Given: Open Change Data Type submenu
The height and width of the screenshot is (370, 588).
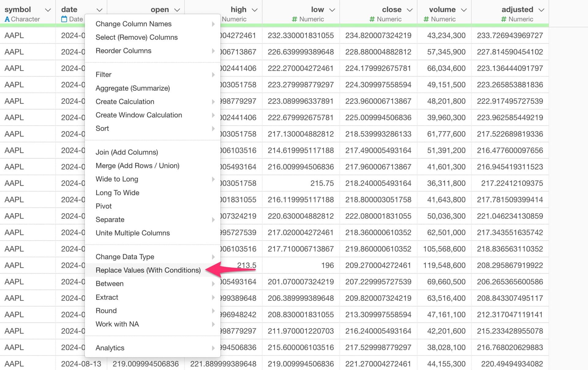Looking at the screenshot, I should pyautogui.click(x=153, y=257).
